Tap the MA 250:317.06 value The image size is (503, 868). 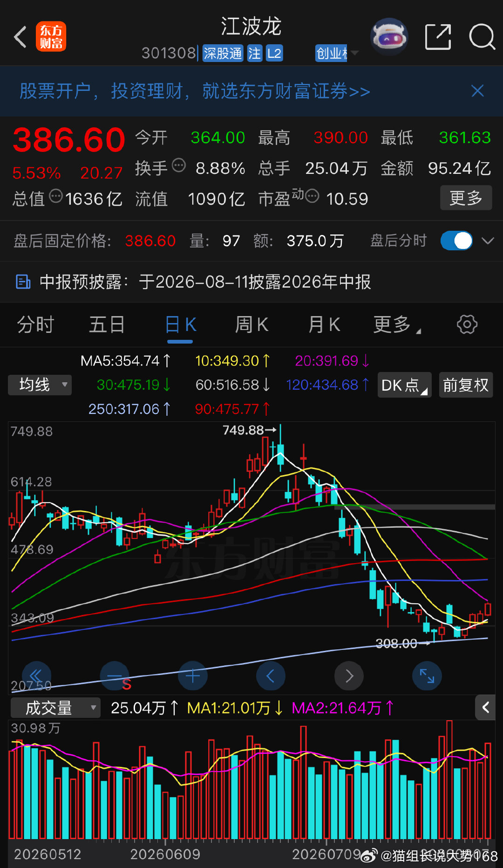129,409
